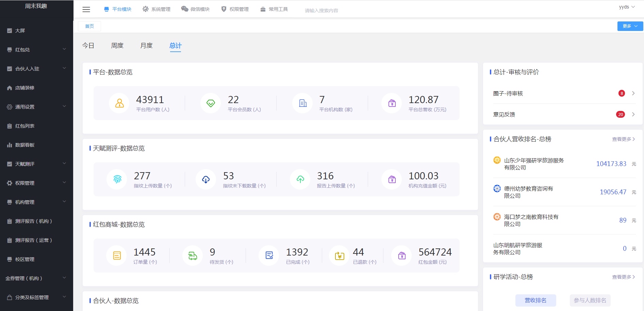
Task: Open 大屏 in the sidebar
Action: (36, 31)
